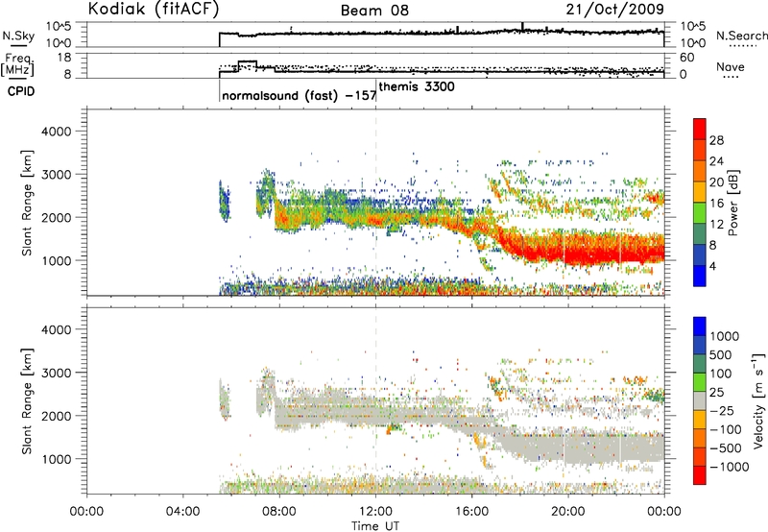Click the '4000' tick on the power panel axis
This screenshot has width=768, height=532.
click(x=57, y=132)
